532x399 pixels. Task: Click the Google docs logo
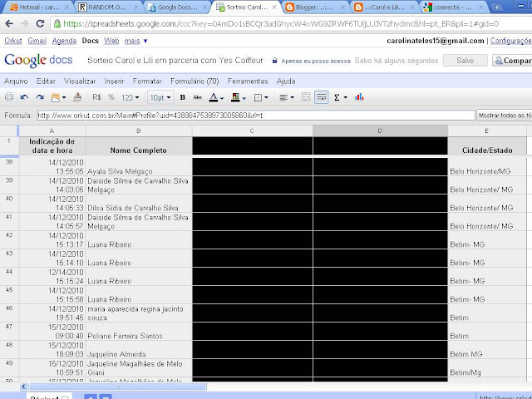click(38, 60)
